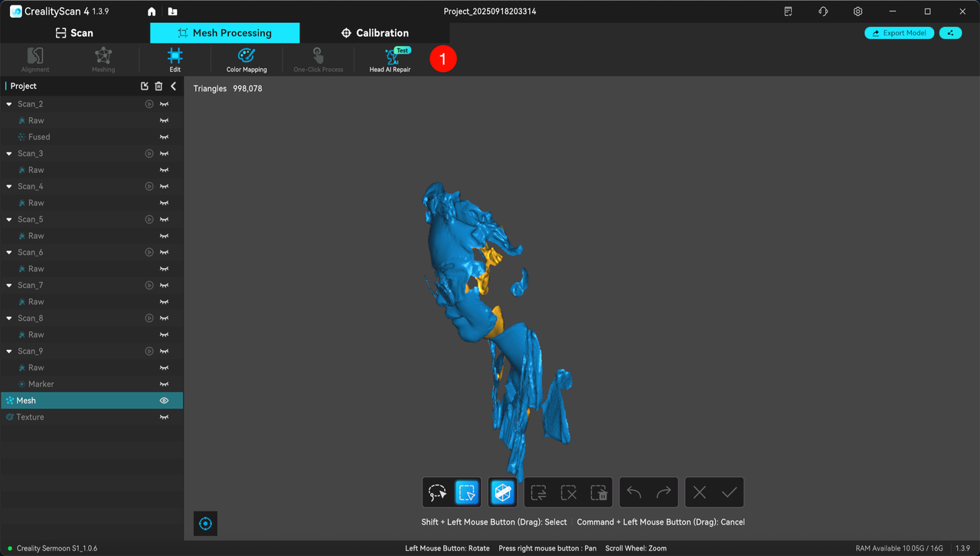Toggle visibility of Scan_2 Fused data
The height and width of the screenshot is (556, 980).
tap(164, 137)
